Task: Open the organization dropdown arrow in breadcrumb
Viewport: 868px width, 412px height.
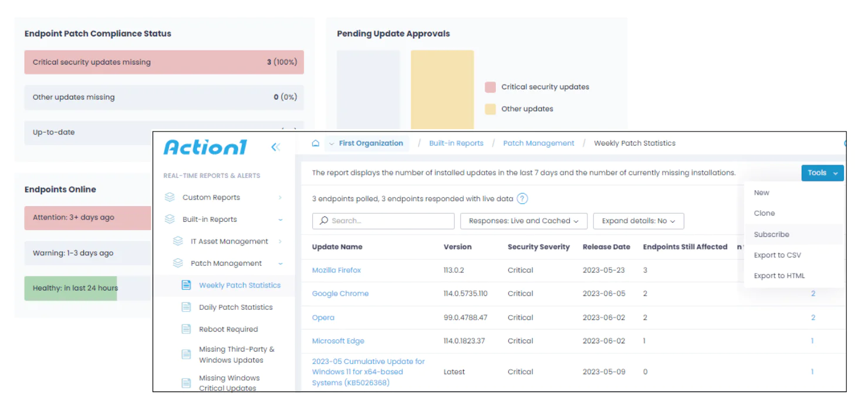Action: 331,143
